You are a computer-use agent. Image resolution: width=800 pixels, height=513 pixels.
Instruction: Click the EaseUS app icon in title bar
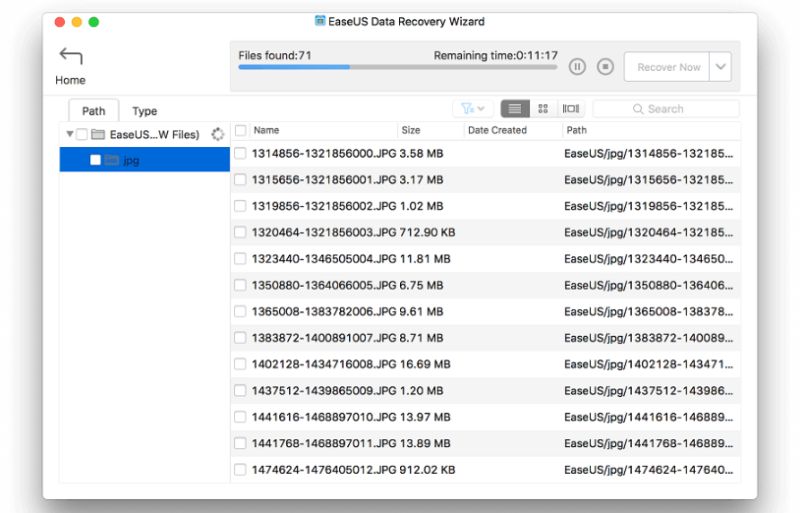[320, 21]
